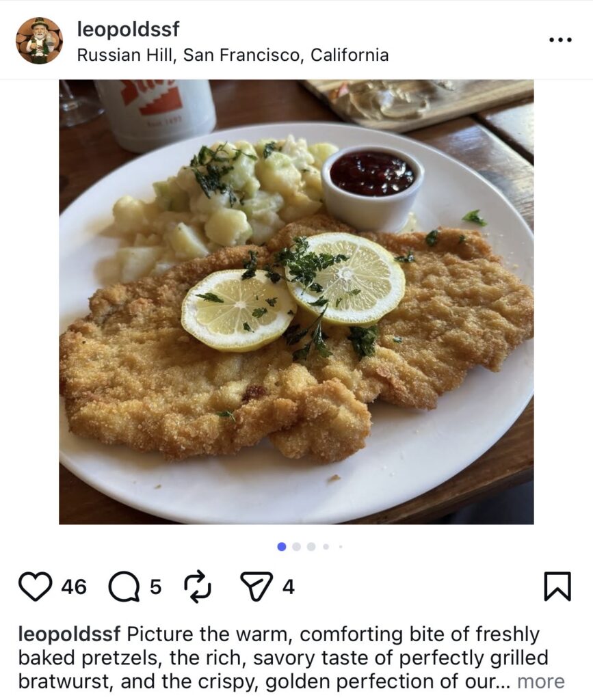Tap the heart icon to like the post
The width and height of the screenshot is (593, 700).
tap(35, 587)
